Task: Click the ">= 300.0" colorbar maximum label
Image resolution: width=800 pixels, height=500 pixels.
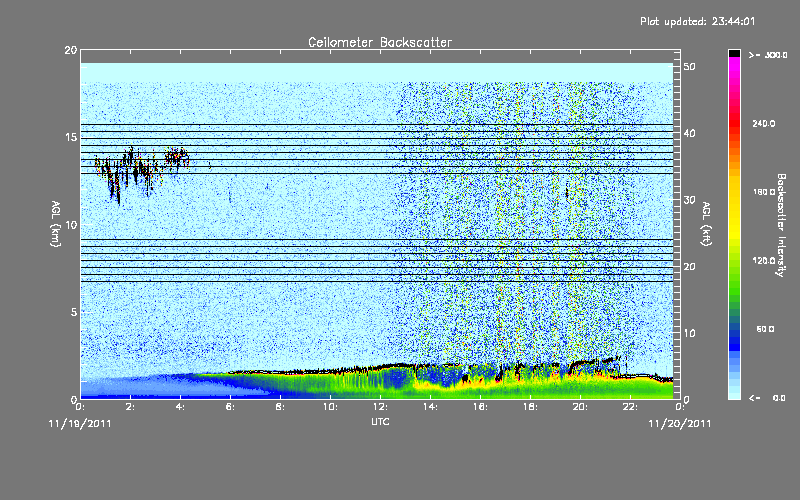Action: coord(768,55)
